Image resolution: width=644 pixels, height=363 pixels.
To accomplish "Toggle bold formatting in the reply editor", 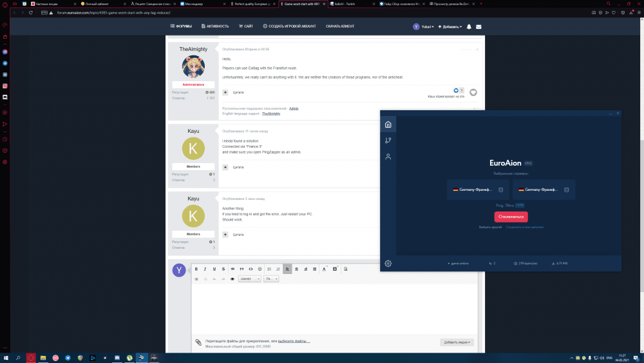I will pyautogui.click(x=196, y=269).
